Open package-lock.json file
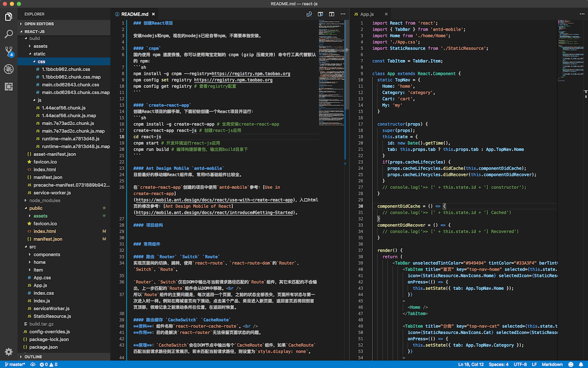 click(64, 340)
